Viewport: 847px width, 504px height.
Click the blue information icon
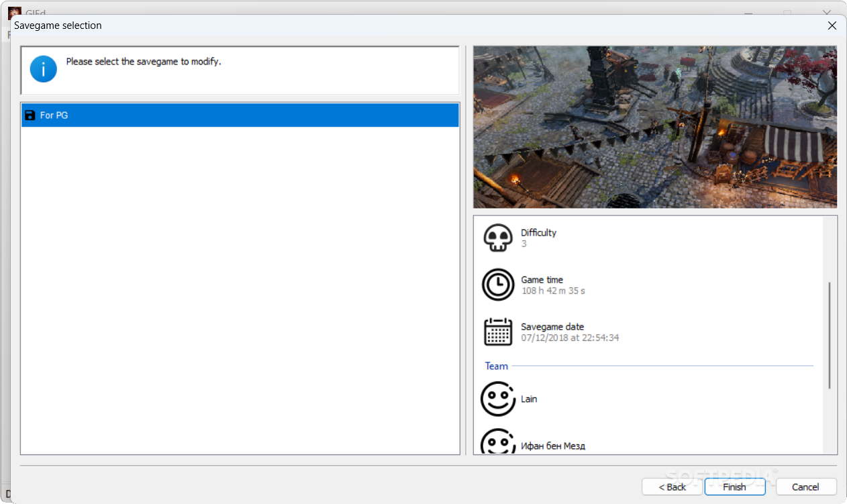(x=44, y=69)
